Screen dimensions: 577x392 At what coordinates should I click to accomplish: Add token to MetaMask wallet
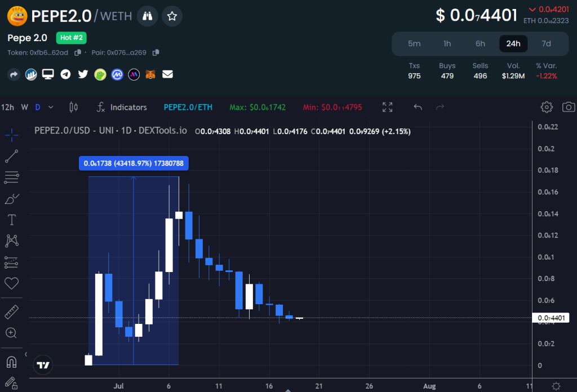click(150, 74)
